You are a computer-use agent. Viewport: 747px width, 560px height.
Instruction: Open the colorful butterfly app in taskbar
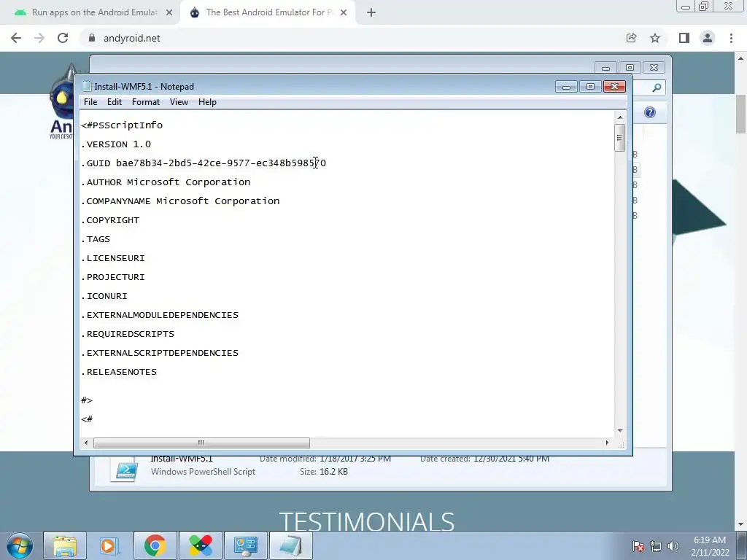(201, 545)
